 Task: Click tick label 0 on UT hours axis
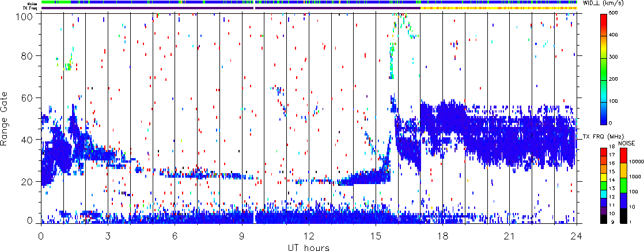(41, 236)
